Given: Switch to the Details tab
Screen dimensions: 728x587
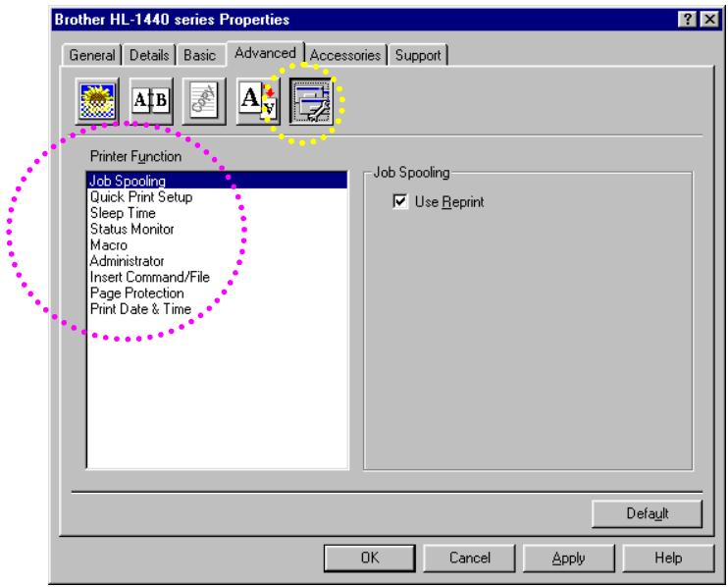Looking at the screenshot, I should pos(149,55).
